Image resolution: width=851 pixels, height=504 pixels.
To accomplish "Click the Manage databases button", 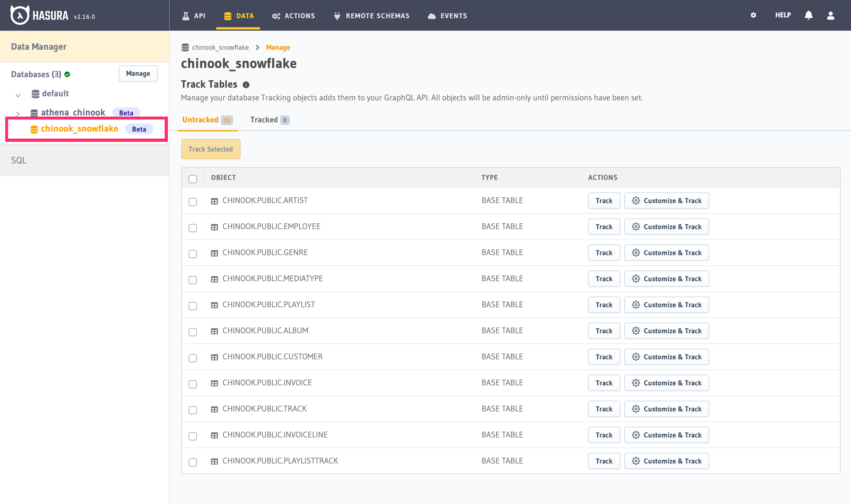I will [x=138, y=74].
